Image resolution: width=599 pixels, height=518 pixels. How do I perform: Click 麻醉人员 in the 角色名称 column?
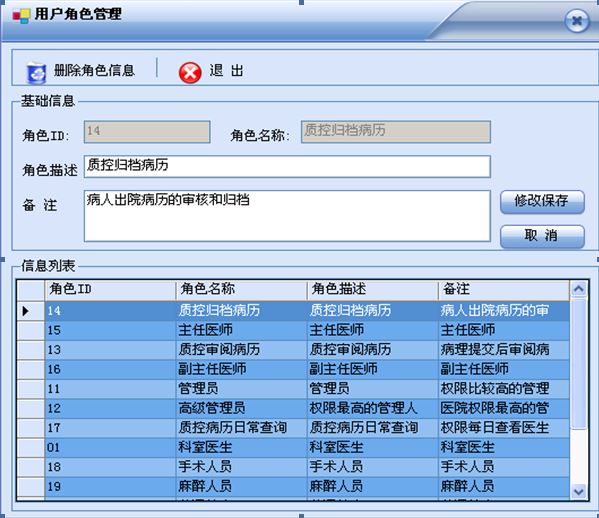click(x=241, y=487)
